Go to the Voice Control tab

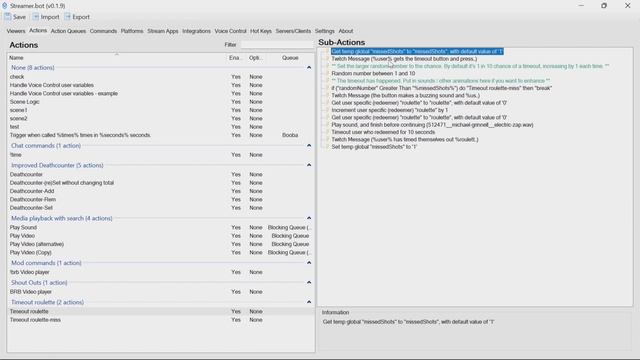pos(230,31)
